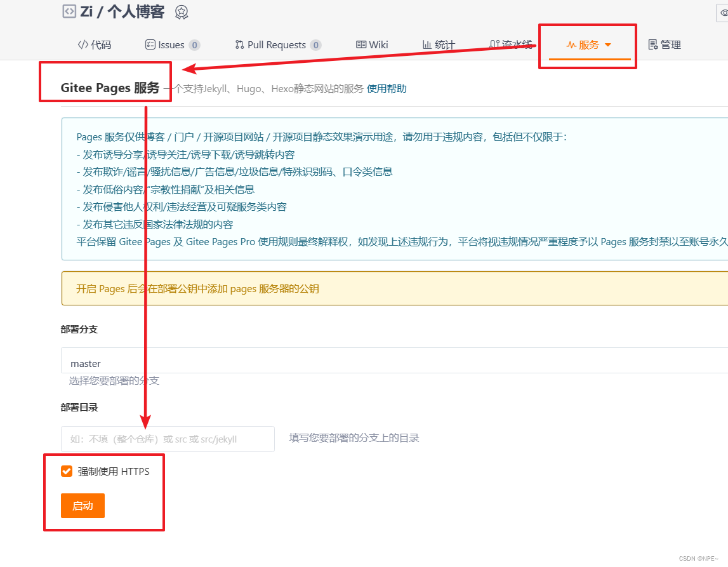Click the recommended badge icon beside 个人博客
The image size is (728, 567).
pos(182,12)
